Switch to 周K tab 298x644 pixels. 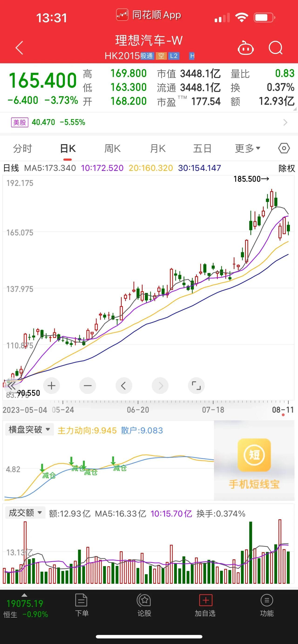tap(113, 149)
